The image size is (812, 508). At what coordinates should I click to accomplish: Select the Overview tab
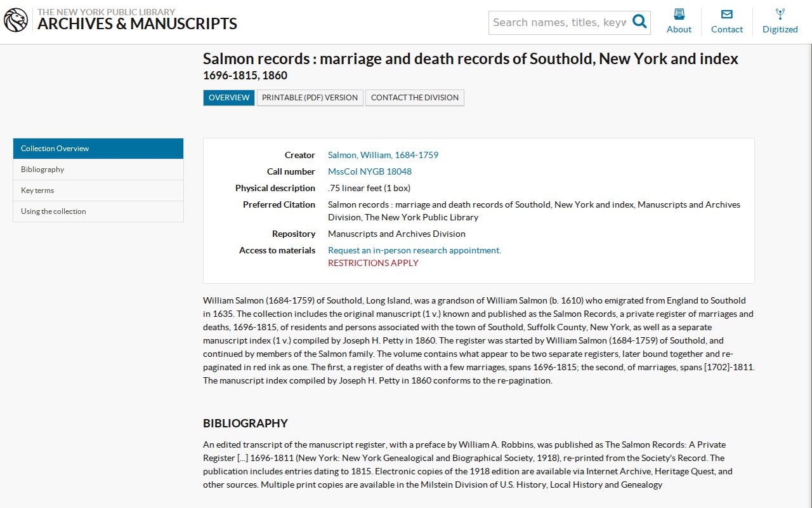point(229,98)
